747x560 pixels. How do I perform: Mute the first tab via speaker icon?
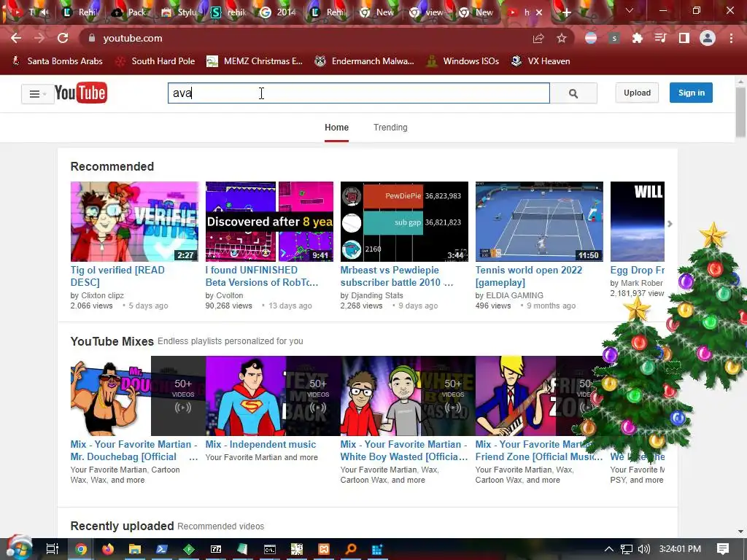pyautogui.click(x=44, y=12)
